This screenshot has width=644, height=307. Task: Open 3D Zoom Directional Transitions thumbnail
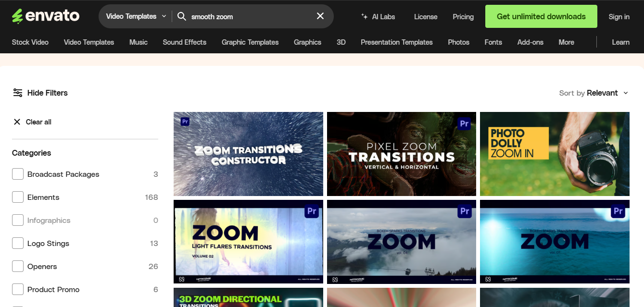(x=248, y=297)
